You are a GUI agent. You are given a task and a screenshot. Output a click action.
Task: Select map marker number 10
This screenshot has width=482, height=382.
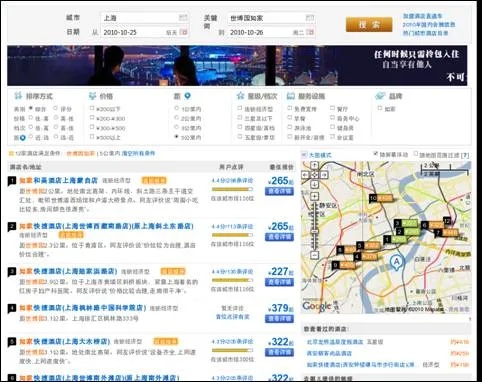[x=381, y=198]
